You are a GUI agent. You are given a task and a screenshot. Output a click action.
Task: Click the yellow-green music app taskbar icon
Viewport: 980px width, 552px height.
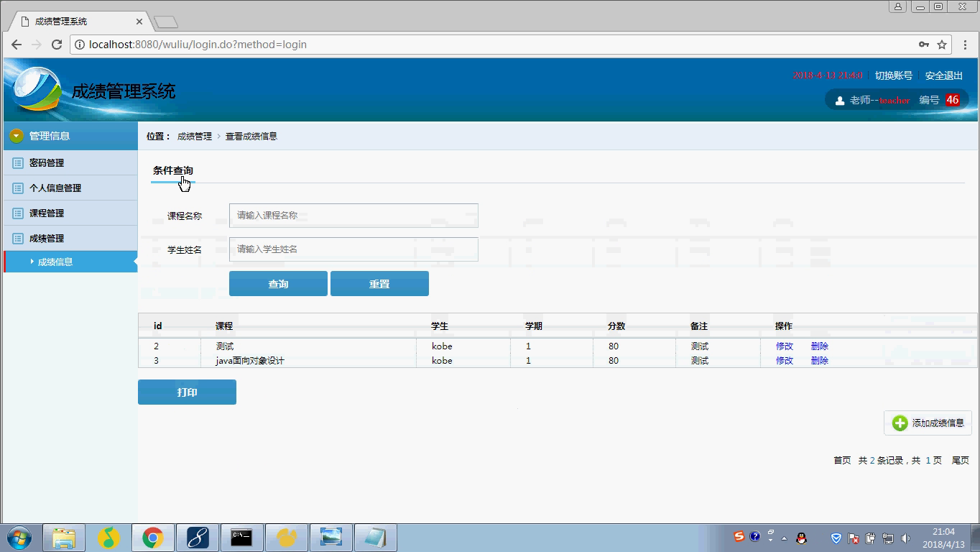coord(108,538)
